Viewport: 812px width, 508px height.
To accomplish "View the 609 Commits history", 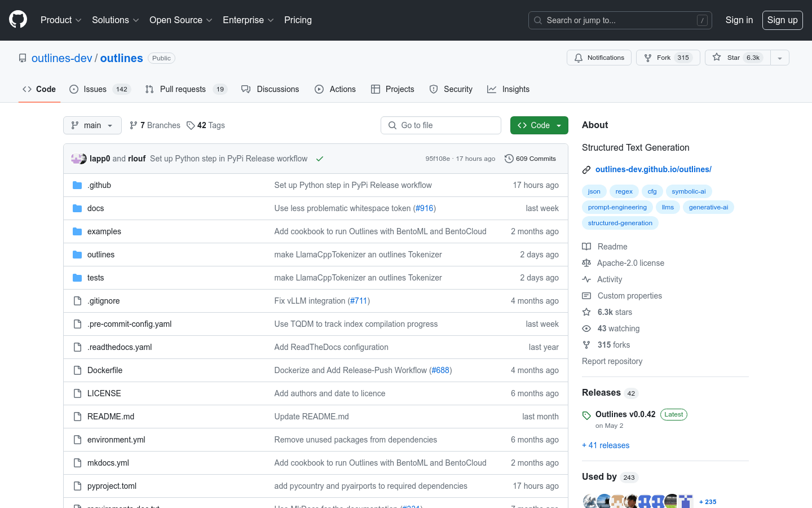I will coord(530,159).
